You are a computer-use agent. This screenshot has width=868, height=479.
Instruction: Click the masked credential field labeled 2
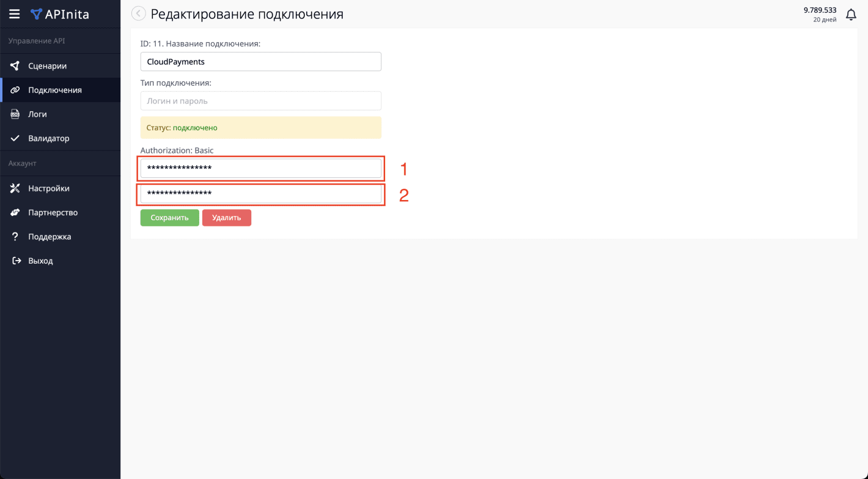pyautogui.click(x=261, y=193)
